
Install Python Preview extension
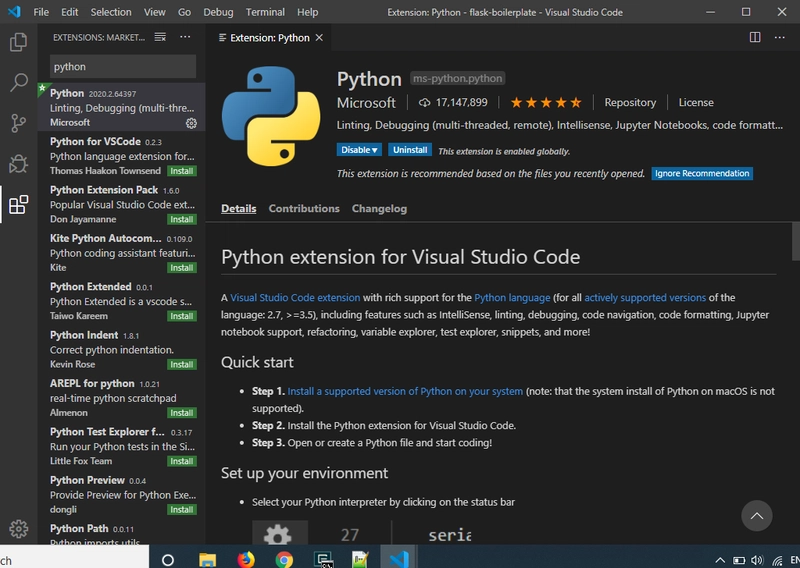tap(182, 510)
